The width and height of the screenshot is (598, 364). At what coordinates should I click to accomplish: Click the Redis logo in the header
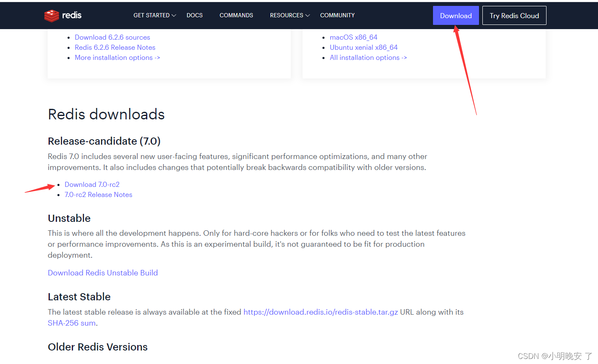click(63, 16)
